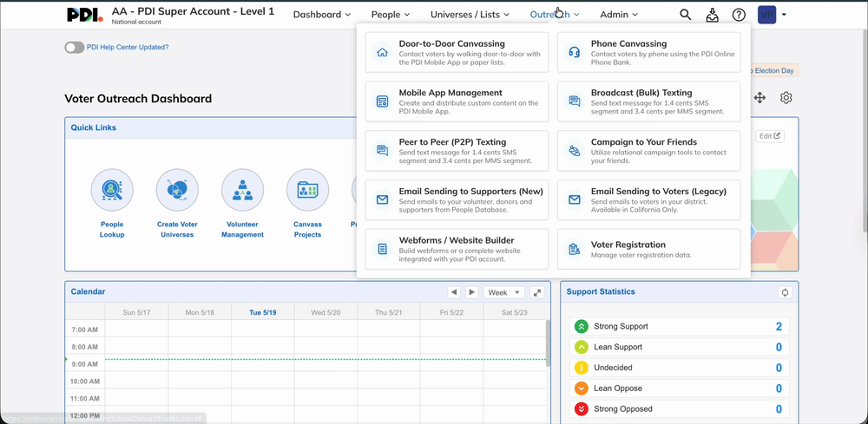Expand the user account arrow
This screenshot has width=868, height=424.
click(x=784, y=15)
